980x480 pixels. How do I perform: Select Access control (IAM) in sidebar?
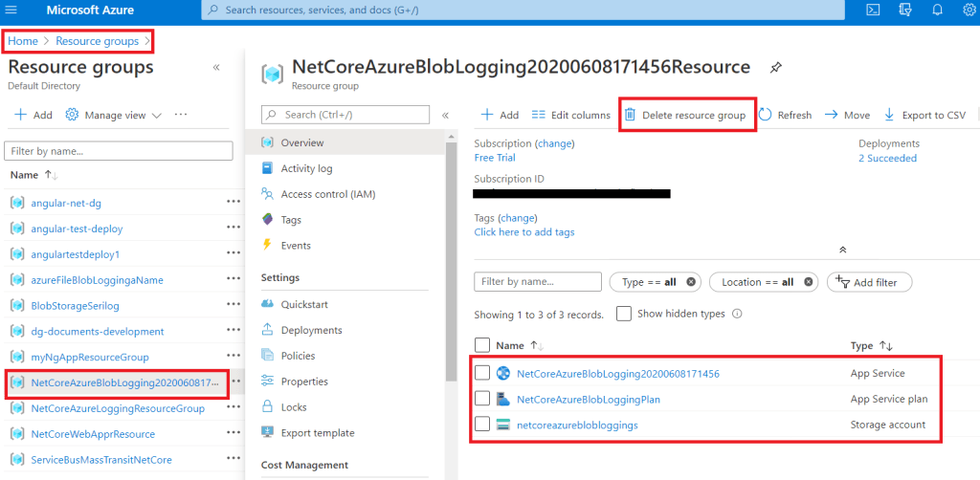(x=327, y=194)
